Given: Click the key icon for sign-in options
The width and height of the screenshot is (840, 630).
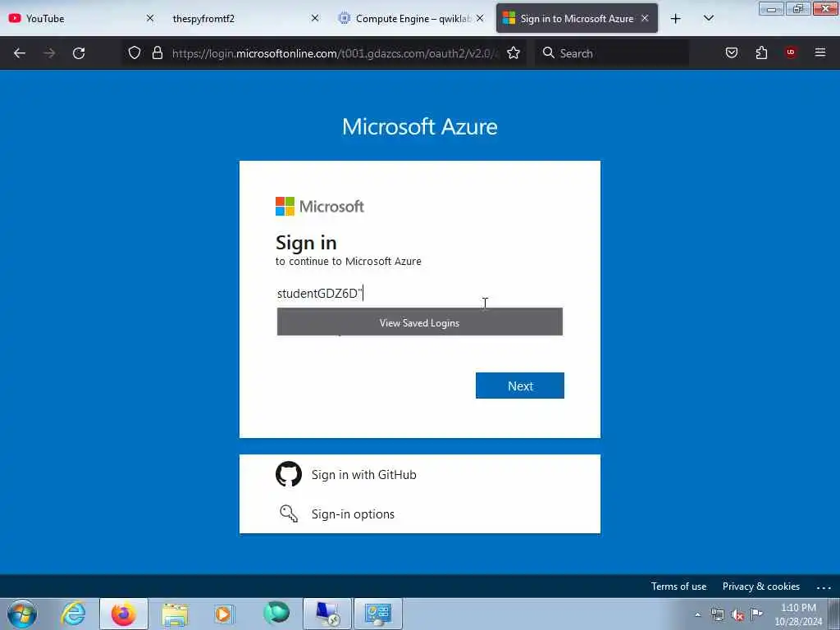Looking at the screenshot, I should (x=289, y=514).
